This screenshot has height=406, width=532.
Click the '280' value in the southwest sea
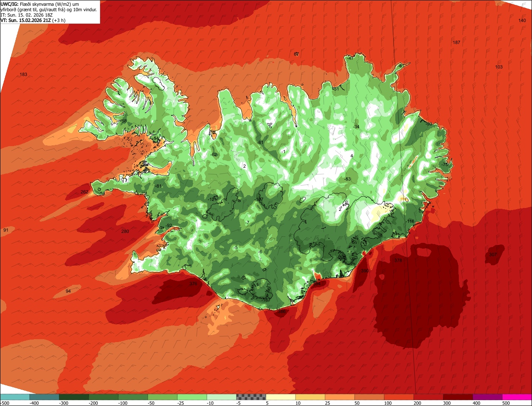(125, 231)
